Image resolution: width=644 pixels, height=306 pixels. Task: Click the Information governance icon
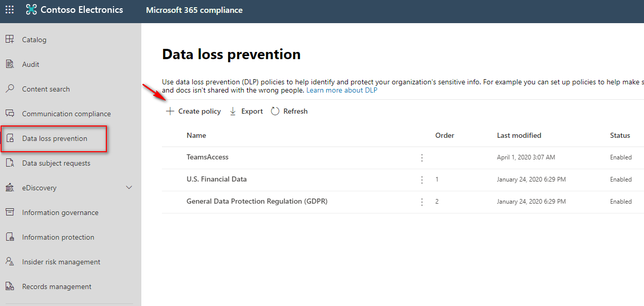tap(10, 212)
